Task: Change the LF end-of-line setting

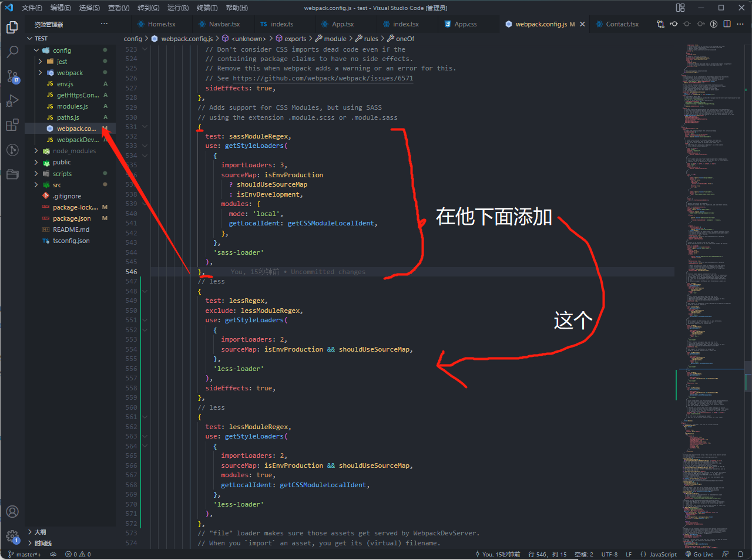Action: click(x=629, y=554)
